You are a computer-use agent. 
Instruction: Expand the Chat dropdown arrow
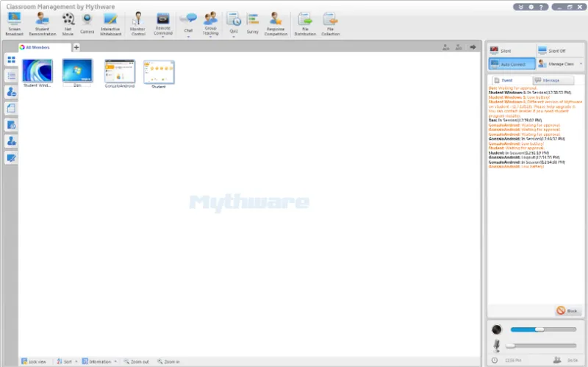(x=188, y=37)
